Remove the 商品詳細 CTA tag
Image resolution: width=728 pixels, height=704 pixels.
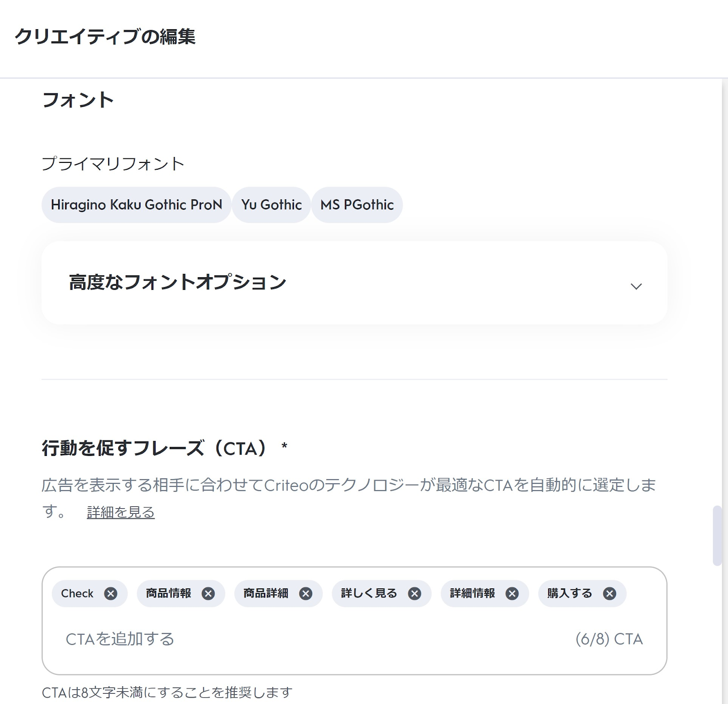[306, 593]
